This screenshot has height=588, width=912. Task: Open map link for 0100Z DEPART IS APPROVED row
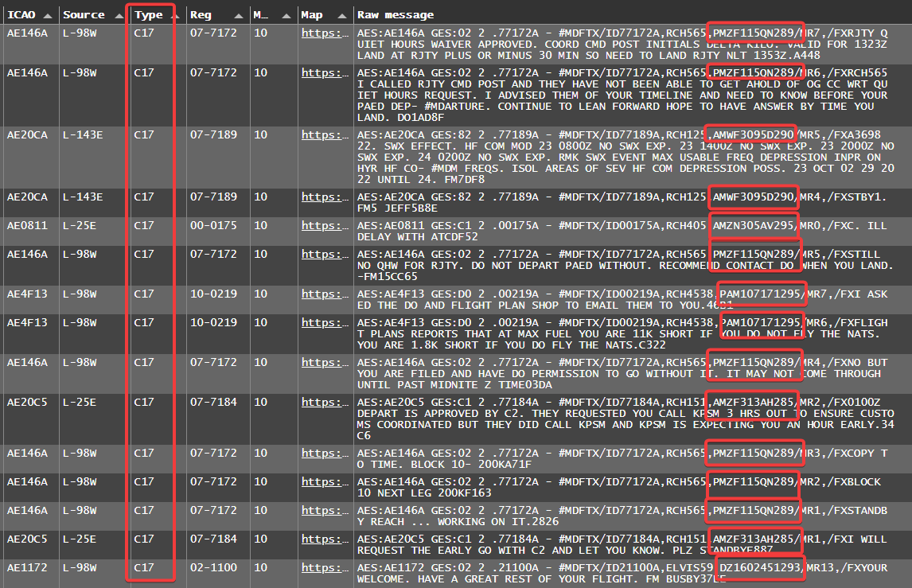coord(325,402)
